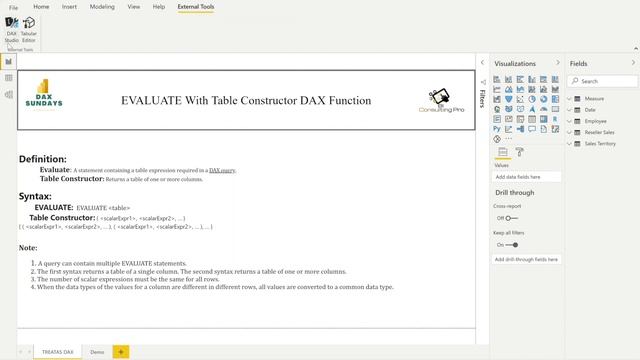Select the Clustered bar chart visual
This screenshot has height=360, width=640.
pyautogui.click(x=520, y=79)
